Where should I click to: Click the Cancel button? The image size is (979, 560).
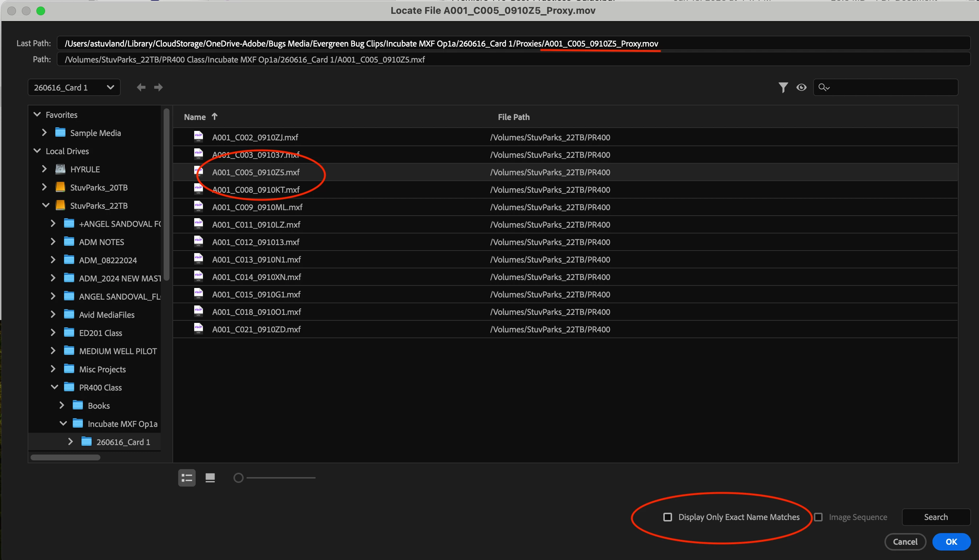(x=905, y=541)
